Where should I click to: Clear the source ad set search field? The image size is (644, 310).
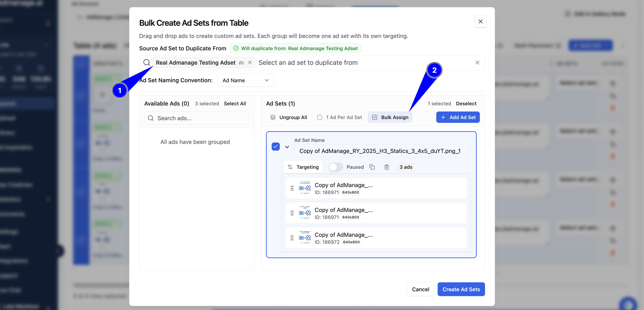pos(477,63)
